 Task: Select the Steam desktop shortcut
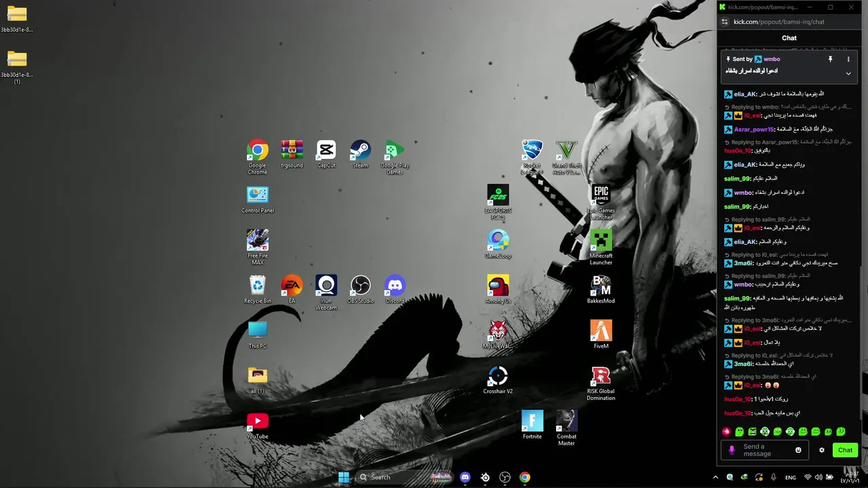pyautogui.click(x=360, y=155)
